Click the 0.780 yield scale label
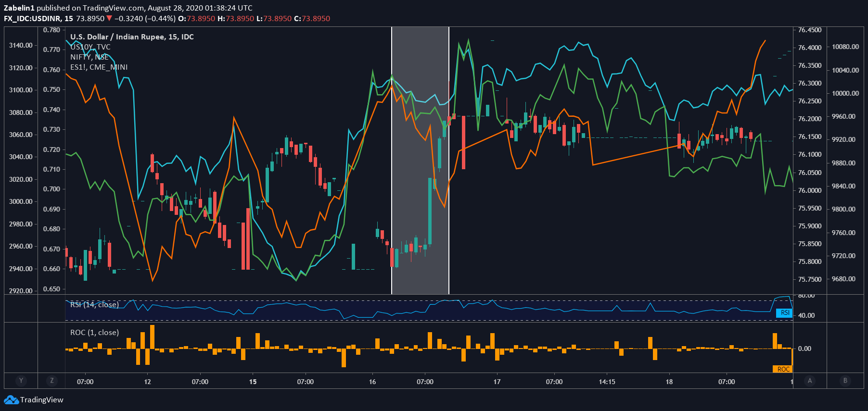Screen dimensions: 868x411 [51, 30]
